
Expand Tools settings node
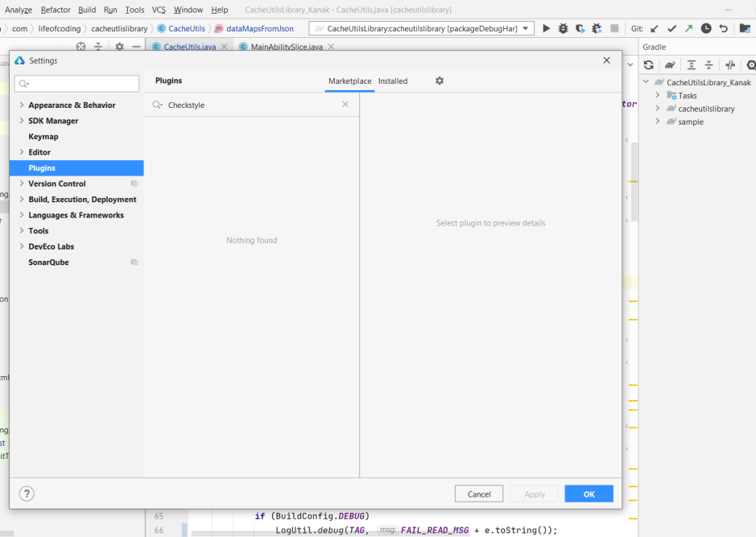pos(22,230)
